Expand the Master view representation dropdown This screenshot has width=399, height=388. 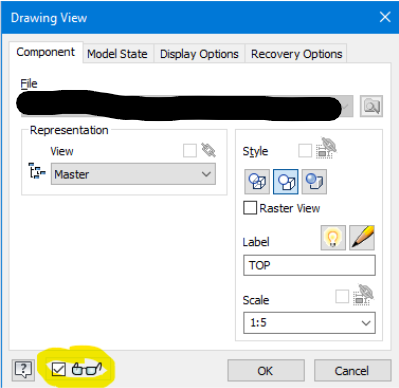[133, 174]
